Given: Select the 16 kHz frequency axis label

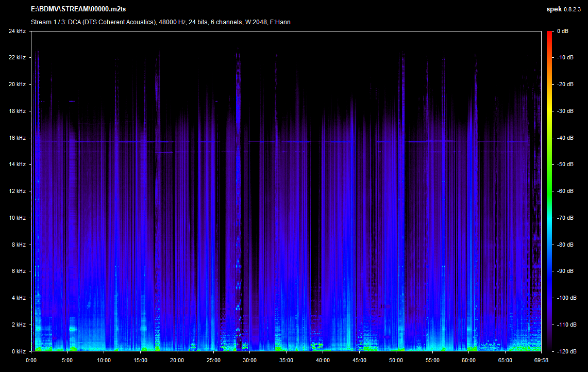Looking at the screenshot, I should [x=17, y=138].
